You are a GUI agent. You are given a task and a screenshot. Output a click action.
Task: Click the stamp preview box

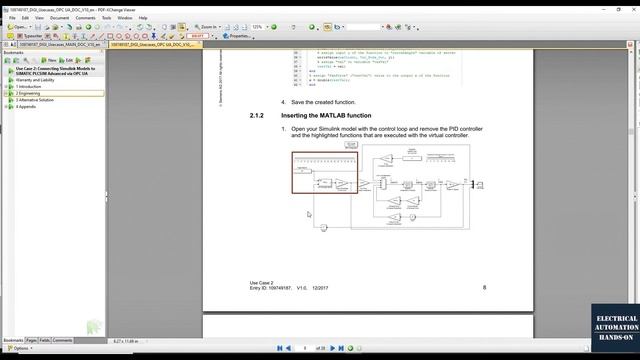[x=198, y=36]
